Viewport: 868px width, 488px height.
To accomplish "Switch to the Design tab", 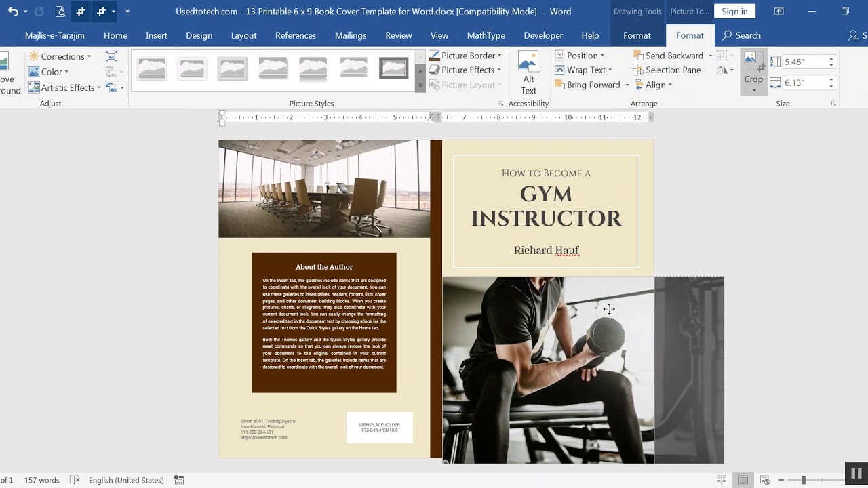I will point(199,35).
